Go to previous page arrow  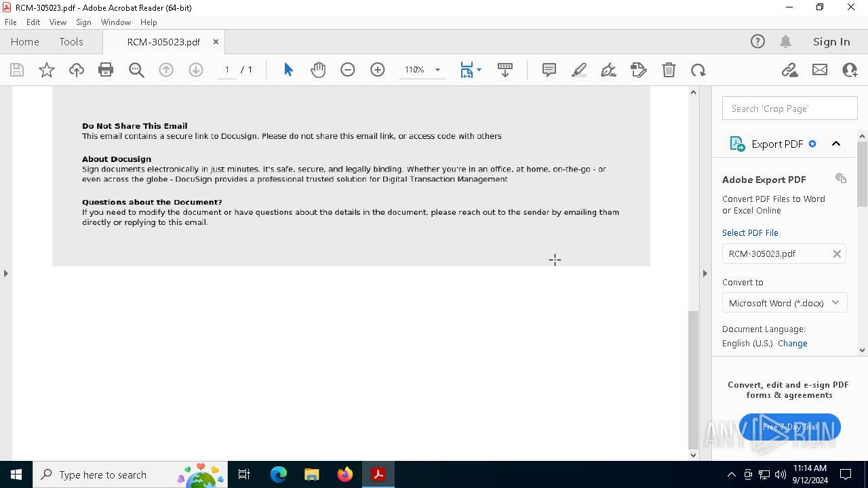pos(166,70)
